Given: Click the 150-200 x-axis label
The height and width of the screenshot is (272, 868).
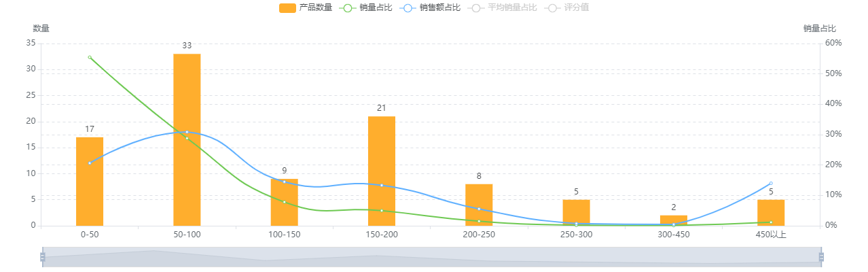Looking at the screenshot, I should click(382, 235).
